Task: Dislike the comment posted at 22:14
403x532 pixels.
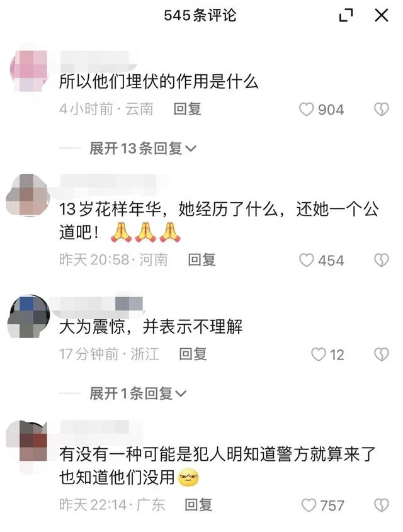Action: 382,505
